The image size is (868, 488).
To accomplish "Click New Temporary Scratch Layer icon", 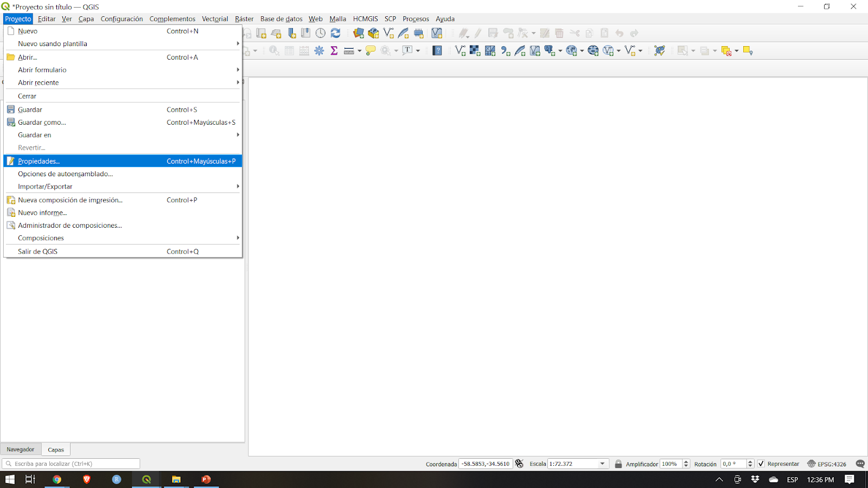I will (x=418, y=33).
